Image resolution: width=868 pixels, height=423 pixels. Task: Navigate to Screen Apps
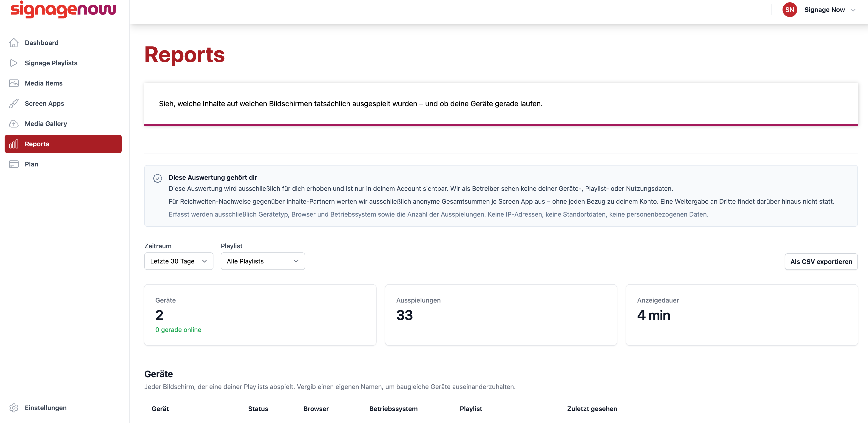(x=63, y=103)
